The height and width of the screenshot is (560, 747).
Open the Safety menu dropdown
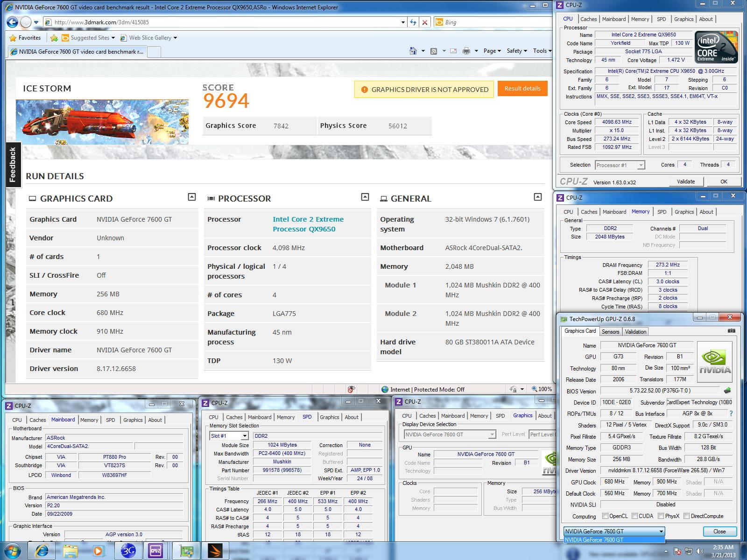[517, 51]
